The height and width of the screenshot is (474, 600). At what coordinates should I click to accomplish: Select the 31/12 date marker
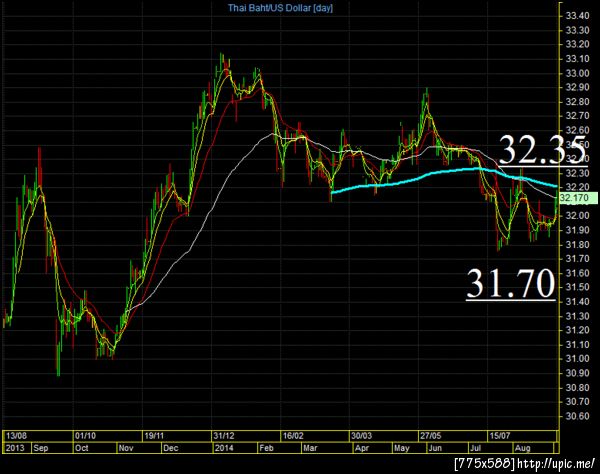[224, 436]
